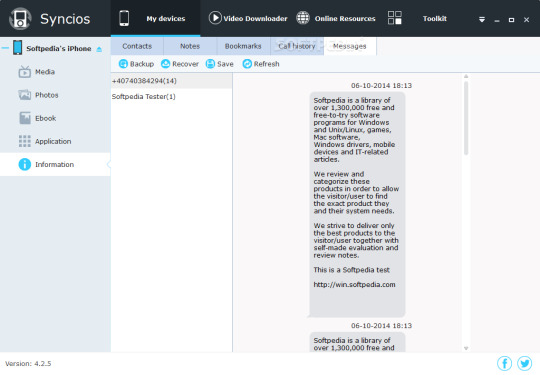Switch to the Contacts tab
The image size is (540, 375).
coord(137,46)
